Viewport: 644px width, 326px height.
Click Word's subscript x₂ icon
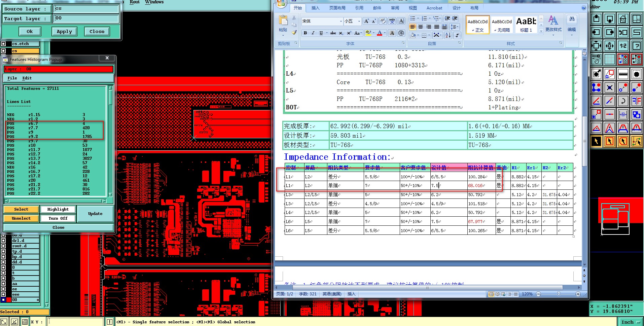(x=341, y=33)
